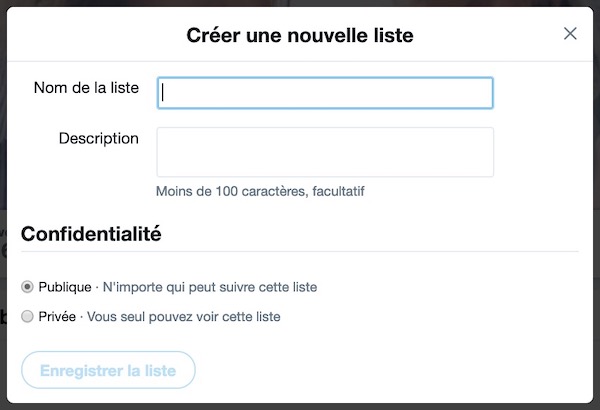Select the Privée radio button circle
This screenshot has width=600, height=410.
(x=27, y=317)
